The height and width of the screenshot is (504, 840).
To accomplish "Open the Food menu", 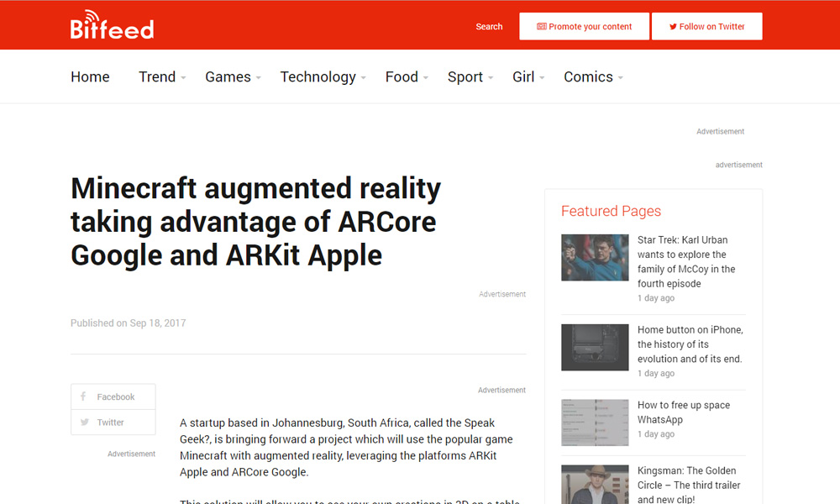I will click(x=402, y=77).
